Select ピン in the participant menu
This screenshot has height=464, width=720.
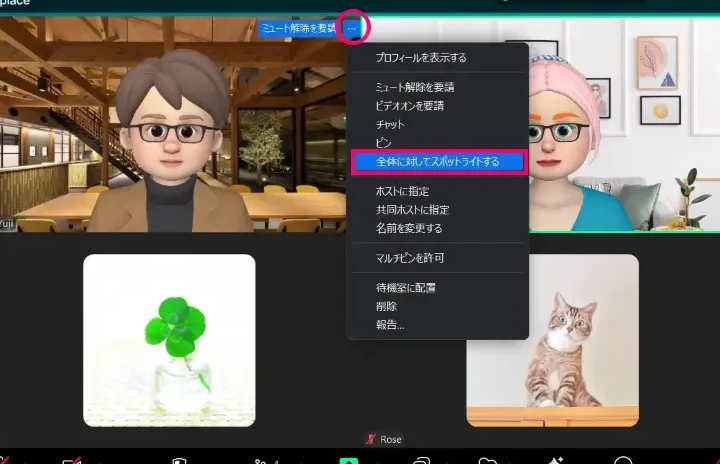383,143
